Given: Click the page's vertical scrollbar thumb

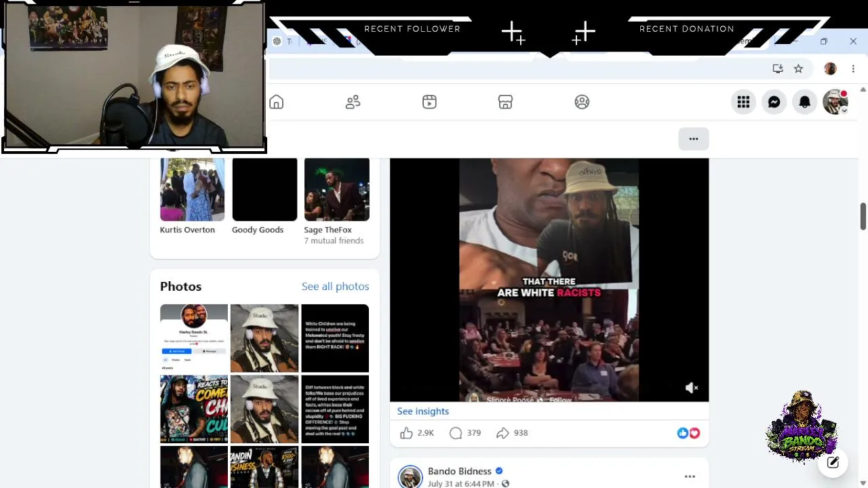Looking at the screenshot, I should point(863,216).
